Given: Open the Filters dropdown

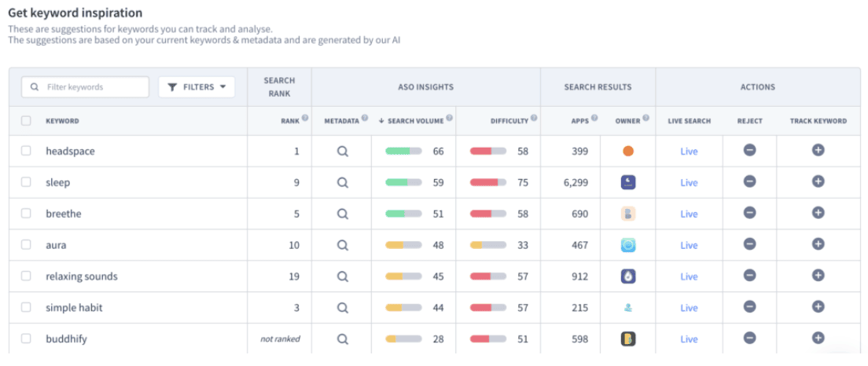Looking at the screenshot, I should point(197,87).
